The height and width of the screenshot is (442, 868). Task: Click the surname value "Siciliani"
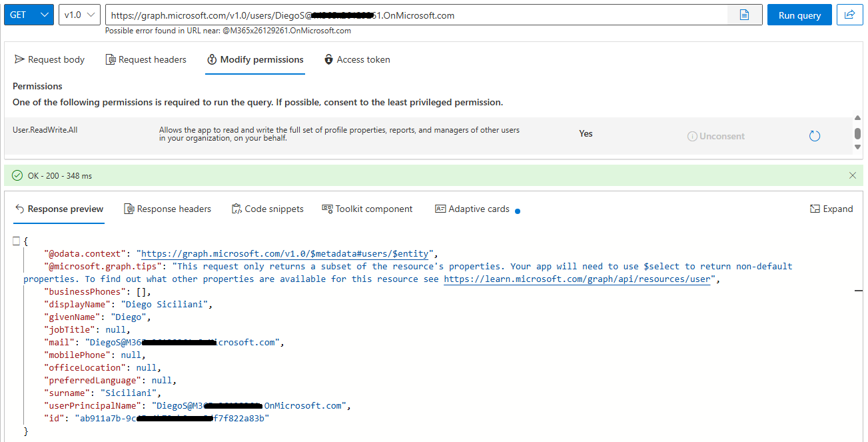128,393
